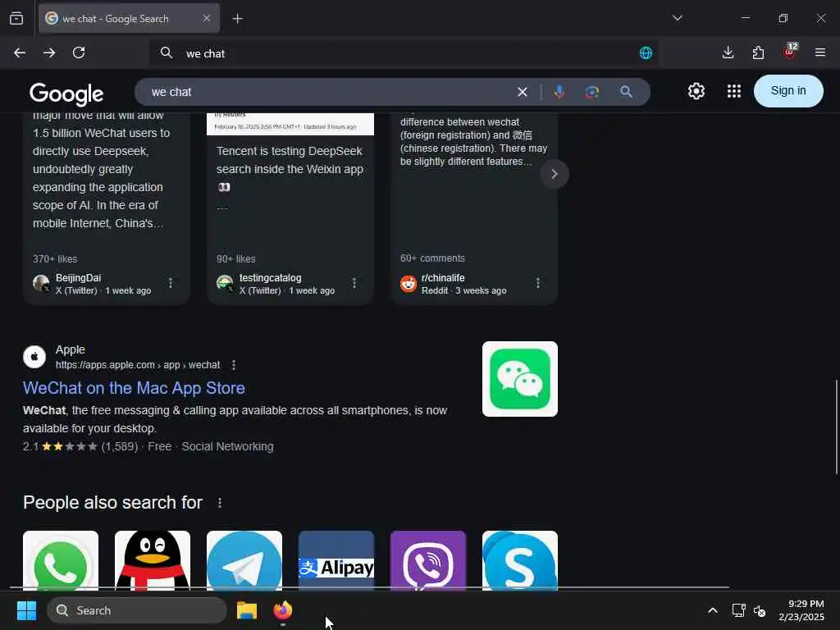Click the translate globe icon in address bar
Image resolution: width=840 pixels, height=630 pixels.
(646, 53)
